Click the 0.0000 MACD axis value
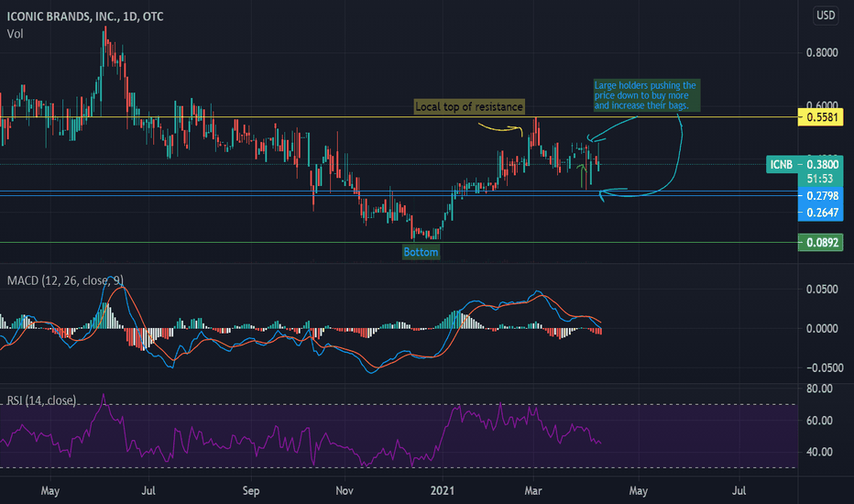Image resolution: width=854 pixels, height=504 pixels. [822, 328]
